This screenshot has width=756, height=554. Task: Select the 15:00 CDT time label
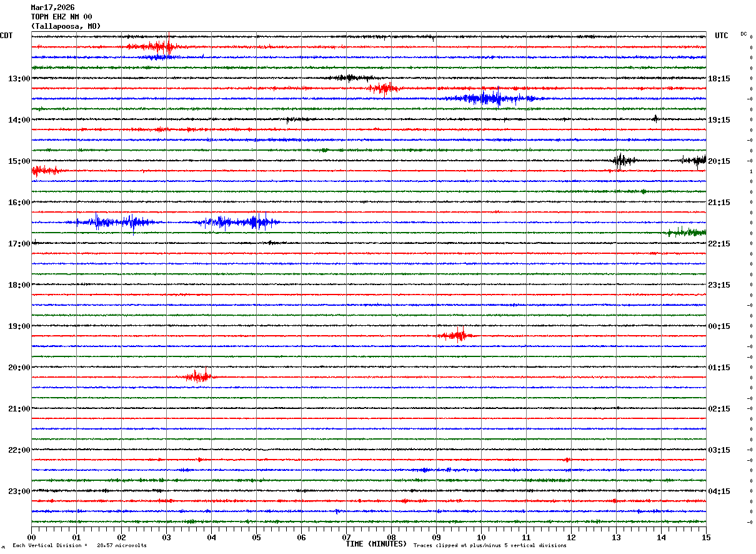pyautogui.click(x=19, y=161)
